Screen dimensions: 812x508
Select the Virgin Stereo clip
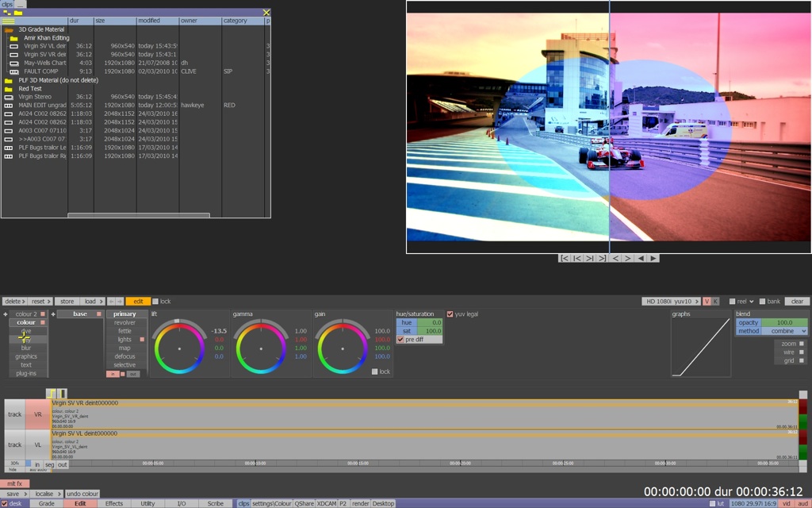[35, 97]
